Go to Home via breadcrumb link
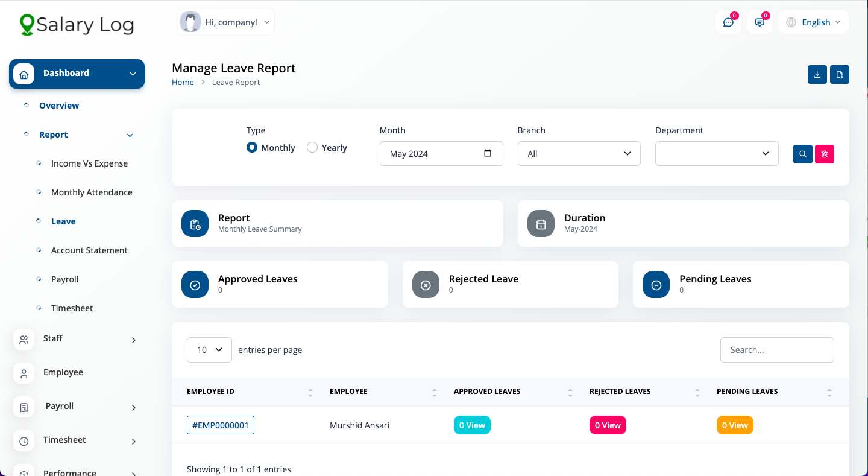 tap(183, 83)
